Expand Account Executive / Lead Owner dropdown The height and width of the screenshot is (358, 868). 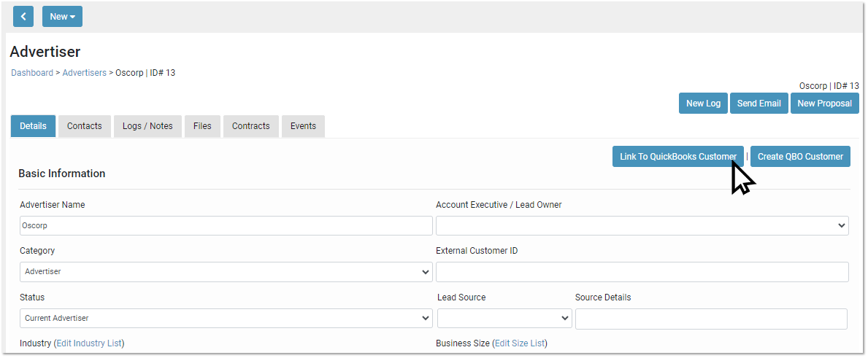[x=642, y=226]
